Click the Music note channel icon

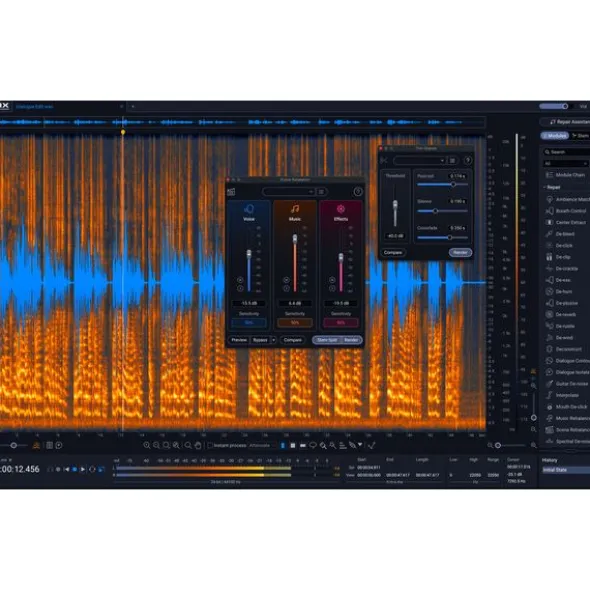tap(295, 209)
